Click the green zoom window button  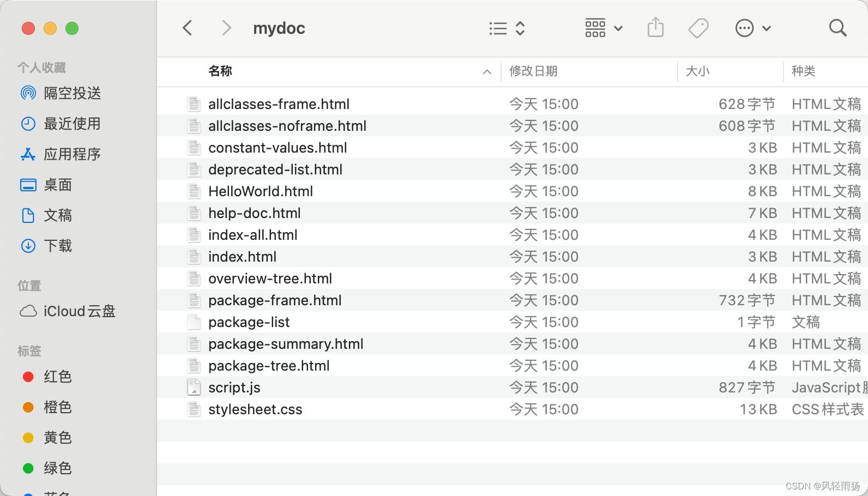coord(72,28)
